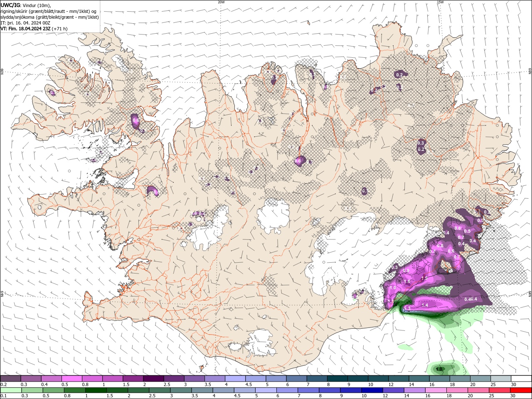Screen dimensions: 532x399
Task: Click the '1.0' value in the green offshore blob
Action: click(x=439, y=369)
